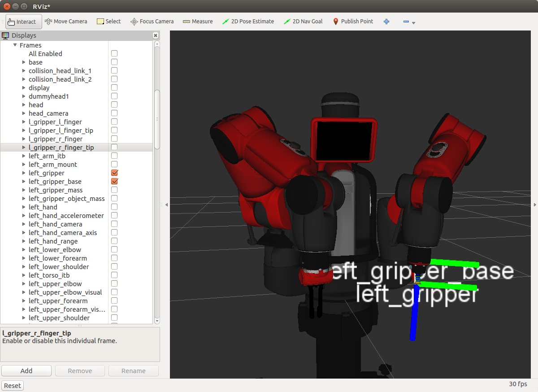Click the scrollbar down arrow in Displays
Screen dimensions: 538x392
click(x=157, y=320)
